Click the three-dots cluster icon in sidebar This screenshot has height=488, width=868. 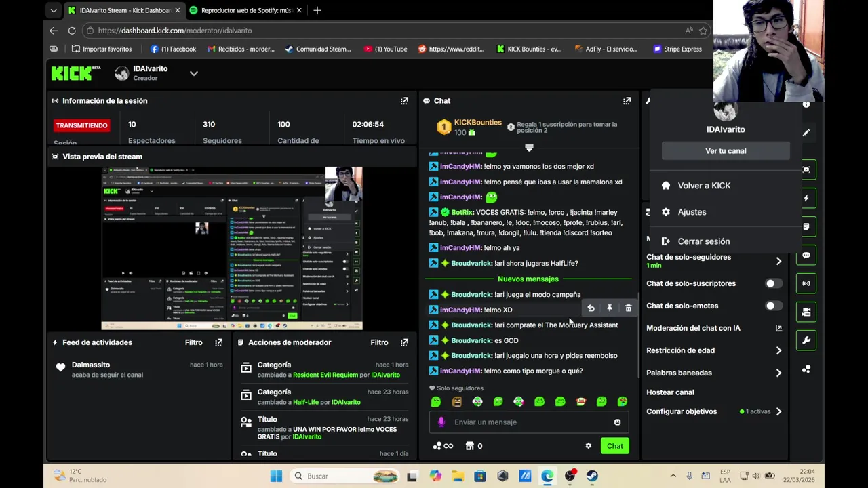(806, 369)
